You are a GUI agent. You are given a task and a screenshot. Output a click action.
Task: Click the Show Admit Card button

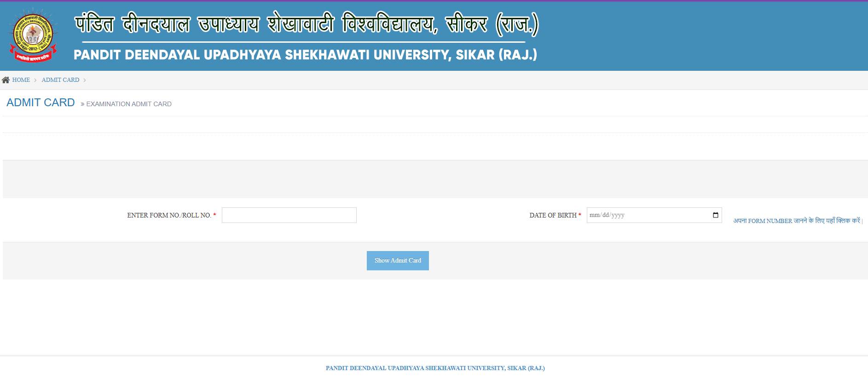click(x=398, y=261)
